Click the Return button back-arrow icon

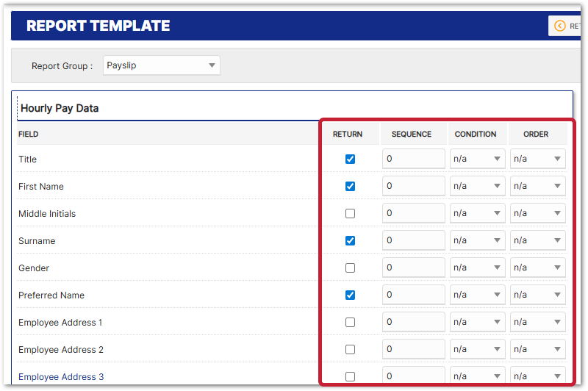(559, 26)
